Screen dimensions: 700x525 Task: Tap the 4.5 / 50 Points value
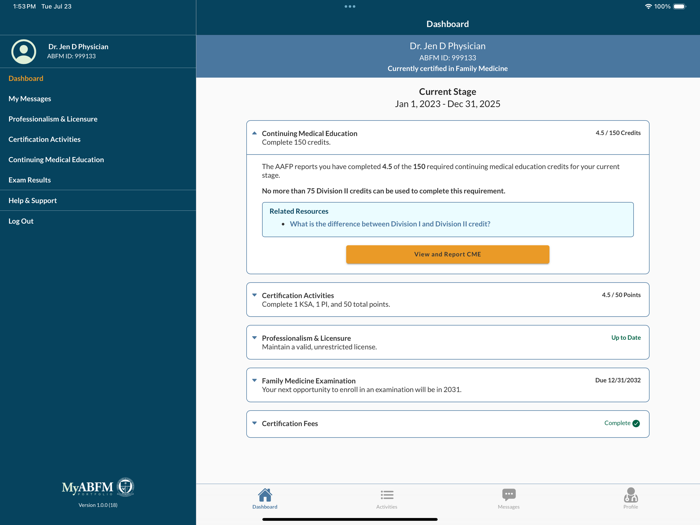[621, 295]
